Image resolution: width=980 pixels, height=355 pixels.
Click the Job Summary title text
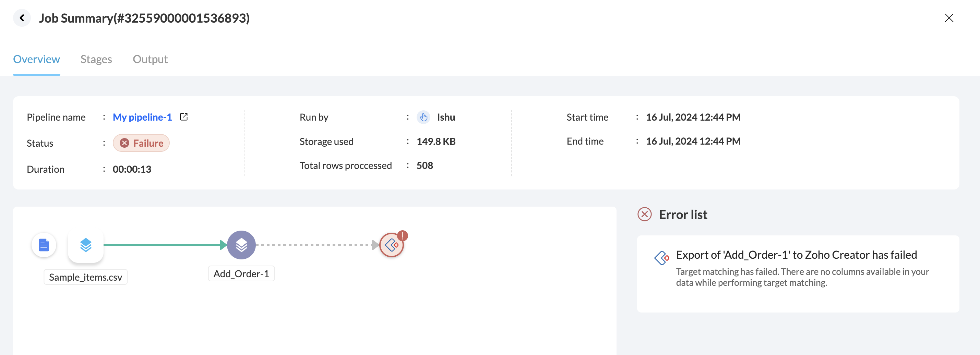[x=144, y=18]
